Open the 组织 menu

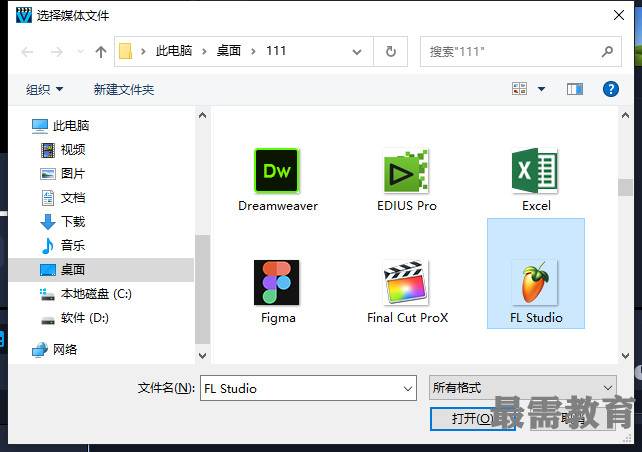point(44,89)
